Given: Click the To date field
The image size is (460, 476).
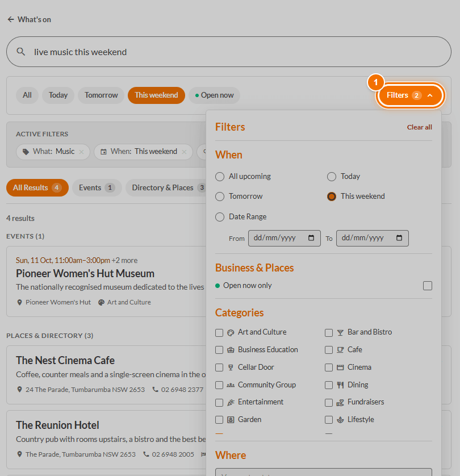Looking at the screenshot, I should 373,239.
